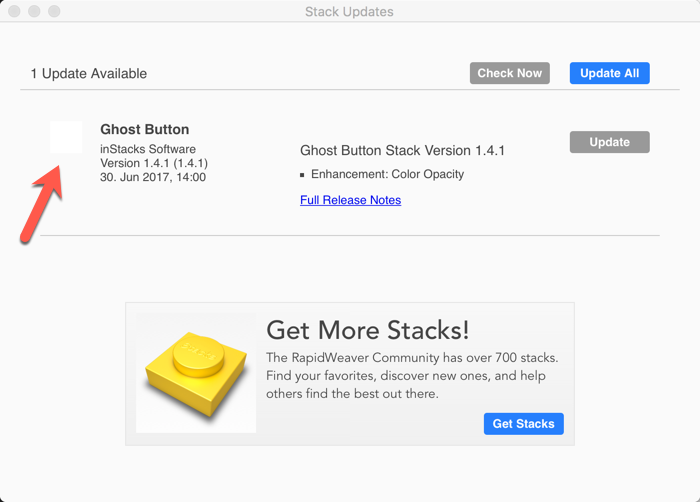Close the Stack Updates window

click(x=14, y=11)
